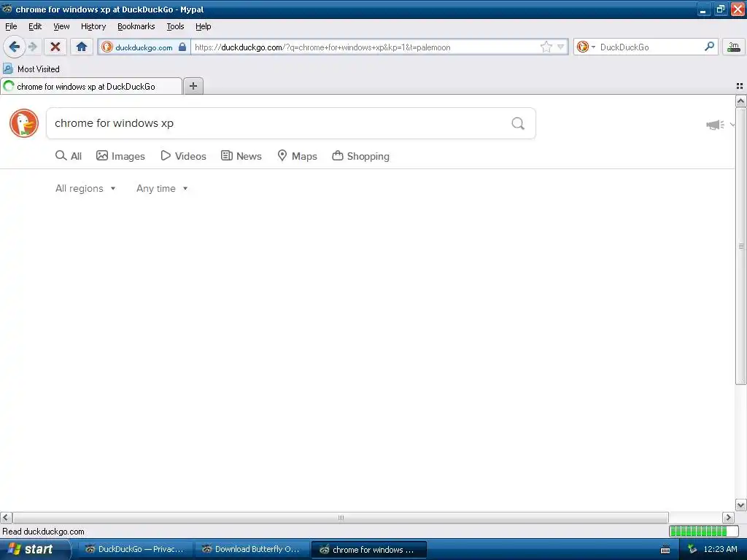Open the History menu
This screenshot has width=747, height=560.
(93, 26)
